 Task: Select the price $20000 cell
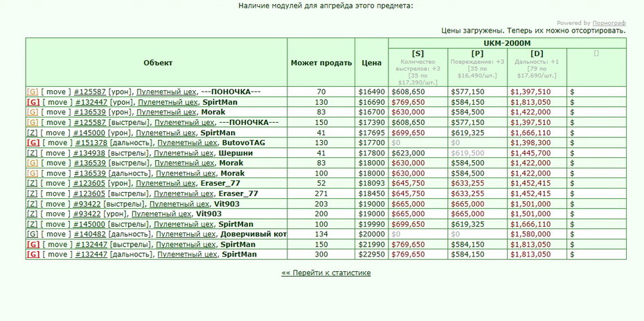[x=372, y=234]
